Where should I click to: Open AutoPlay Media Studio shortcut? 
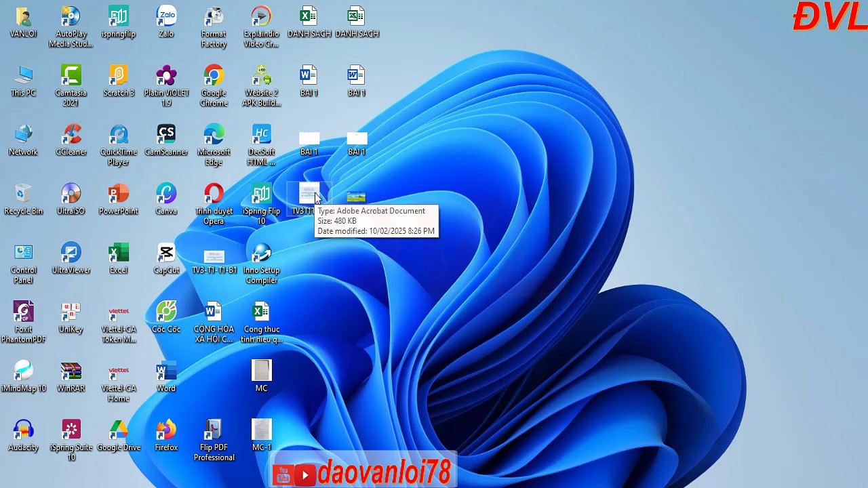[x=71, y=17]
